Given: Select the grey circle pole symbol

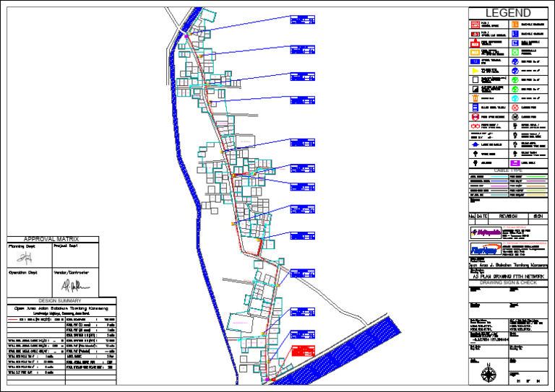Looking at the screenshot, I should 515,117.
